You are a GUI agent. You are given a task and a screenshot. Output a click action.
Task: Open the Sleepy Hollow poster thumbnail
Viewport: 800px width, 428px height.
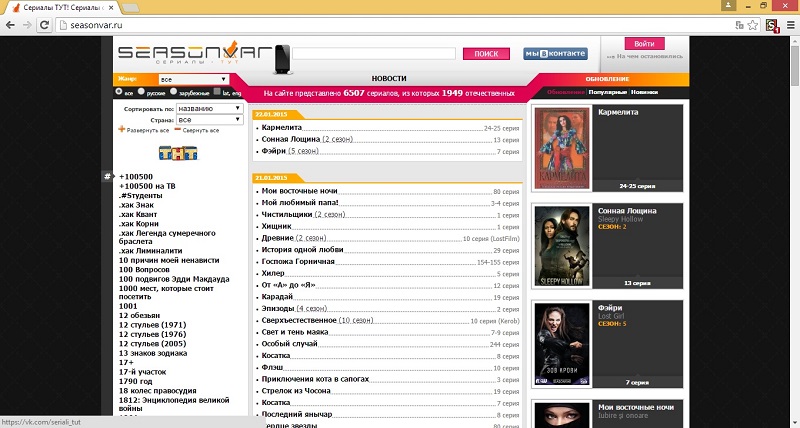click(559, 245)
